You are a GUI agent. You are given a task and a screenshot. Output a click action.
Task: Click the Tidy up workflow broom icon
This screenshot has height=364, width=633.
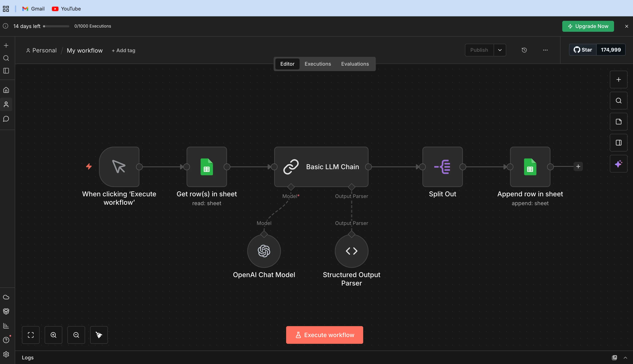point(99,335)
